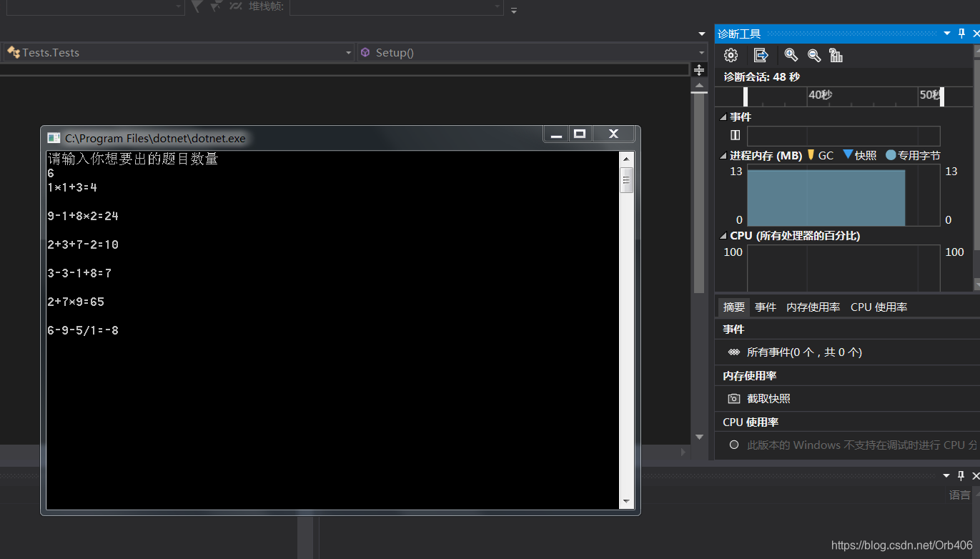Screen dimensions: 980x559
Task: Click the 诊断会话: 48 秒 label
Action: [761, 76]
